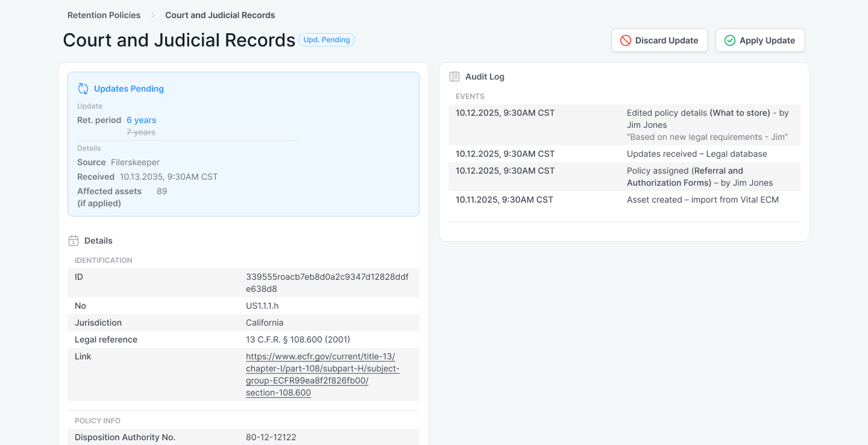Click Disposition Authority No. value 80-12-12122
The height and width of the screenshot is (445, 868).
pos(271,437)
